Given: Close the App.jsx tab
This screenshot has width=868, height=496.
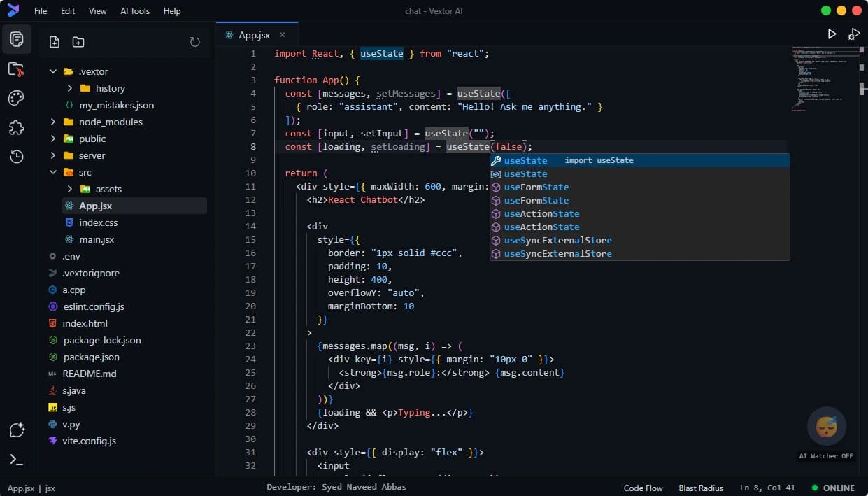Looking at the screenshot, I should click(283, 35).
